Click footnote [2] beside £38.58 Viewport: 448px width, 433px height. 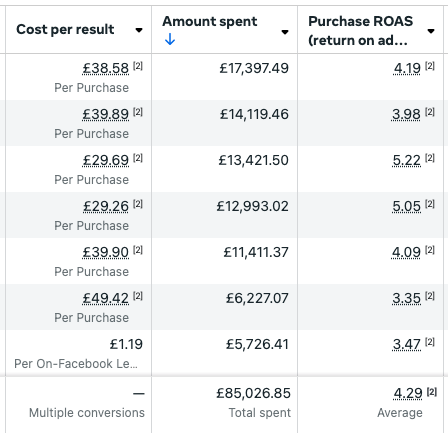pos(138,66)
